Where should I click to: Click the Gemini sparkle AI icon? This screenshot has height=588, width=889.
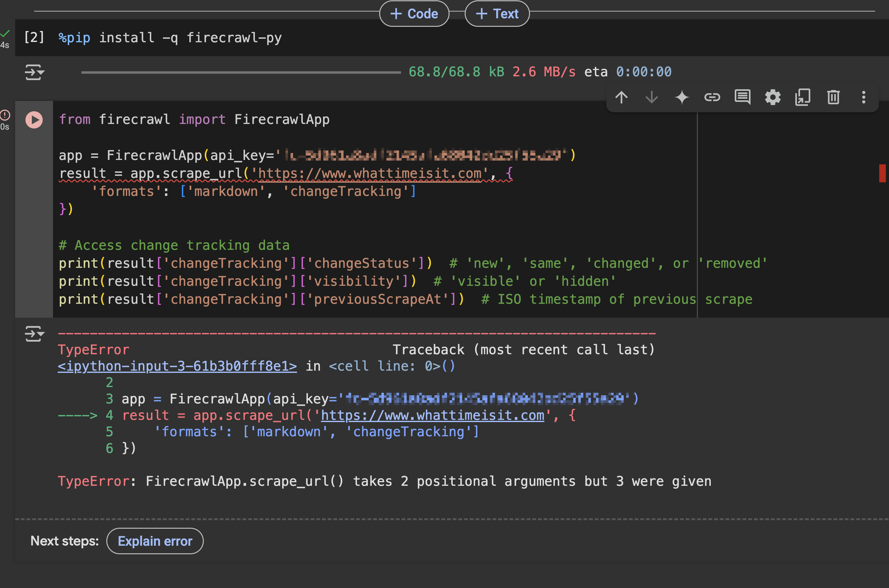[682, 97]
